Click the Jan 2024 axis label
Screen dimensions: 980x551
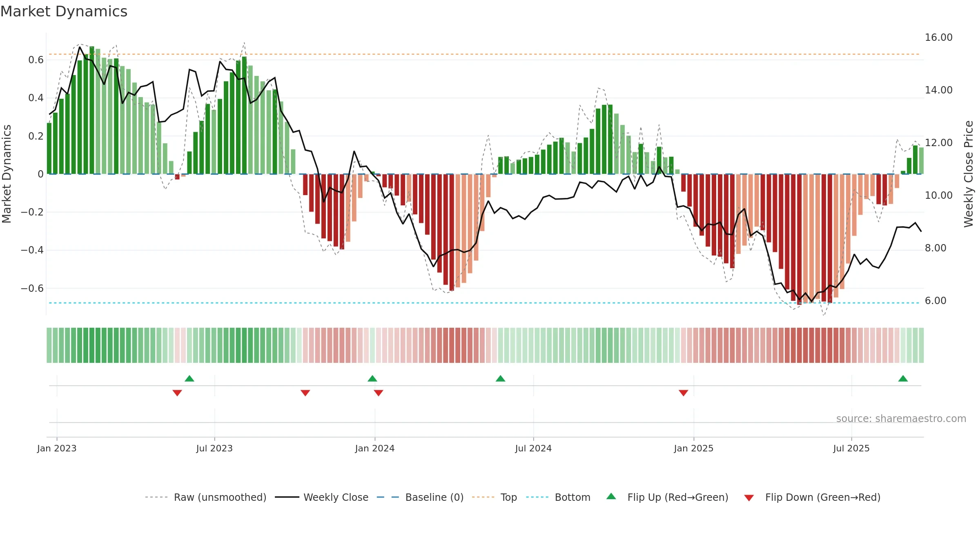[375, 448]
